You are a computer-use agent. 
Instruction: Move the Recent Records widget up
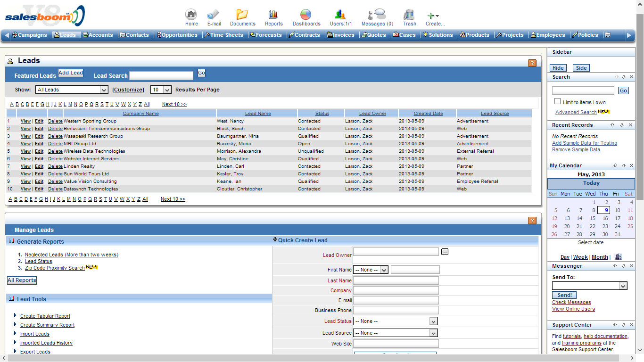click(x=612, y=125)
